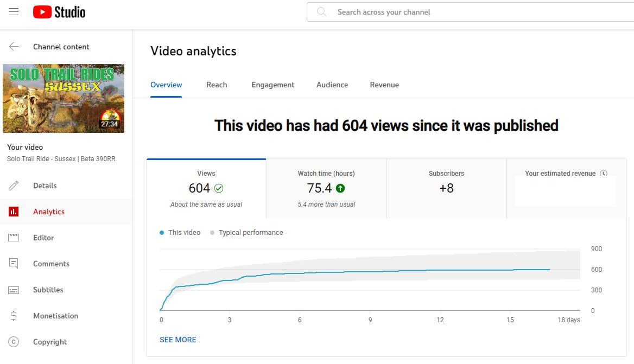Screen dimensions: 634x364
Task: Click the Search across your channel field
Action: coord(470,12)
